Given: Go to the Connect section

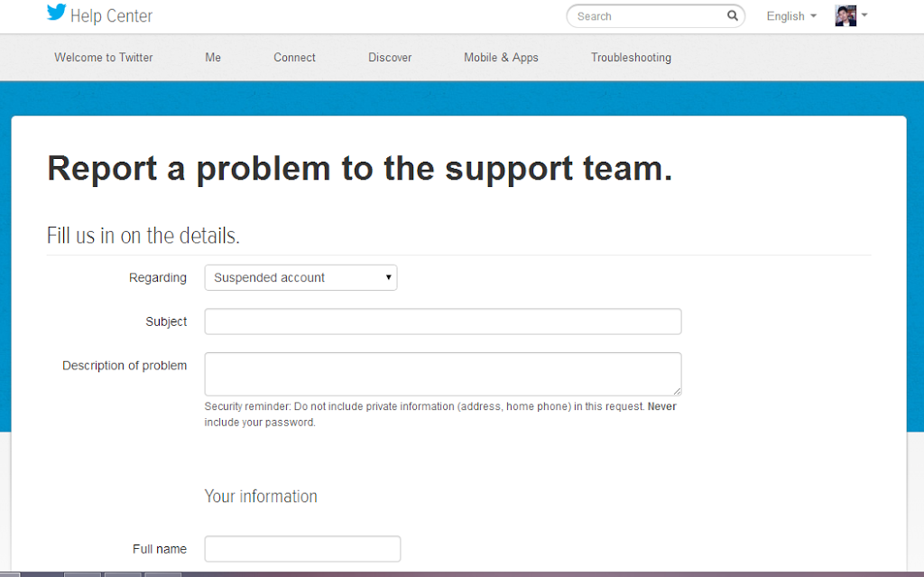Looking at the screenshot, I should (x=294, y=58).
